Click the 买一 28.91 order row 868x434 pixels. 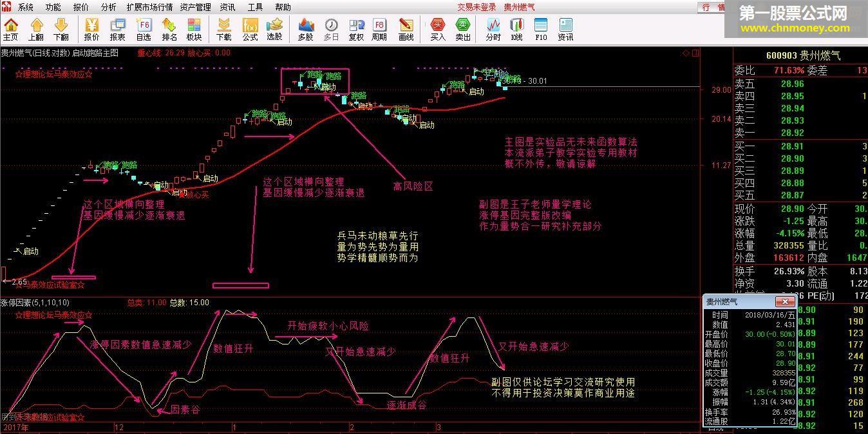(x=800, y=146)
